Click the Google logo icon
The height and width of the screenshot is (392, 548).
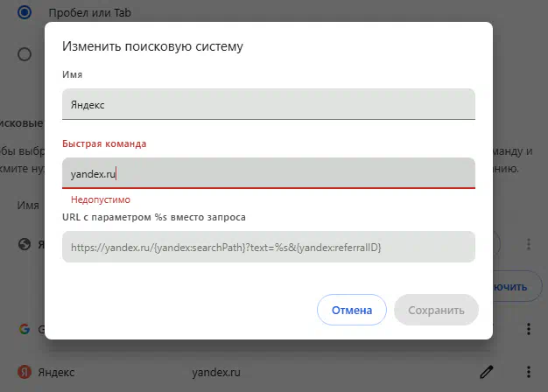coord(25,329)
